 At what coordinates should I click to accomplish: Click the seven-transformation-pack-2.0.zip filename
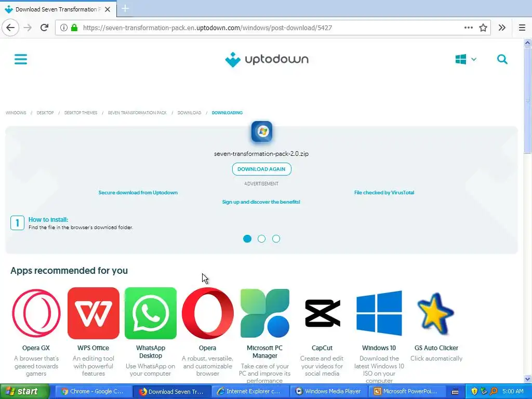coord(261,154)
